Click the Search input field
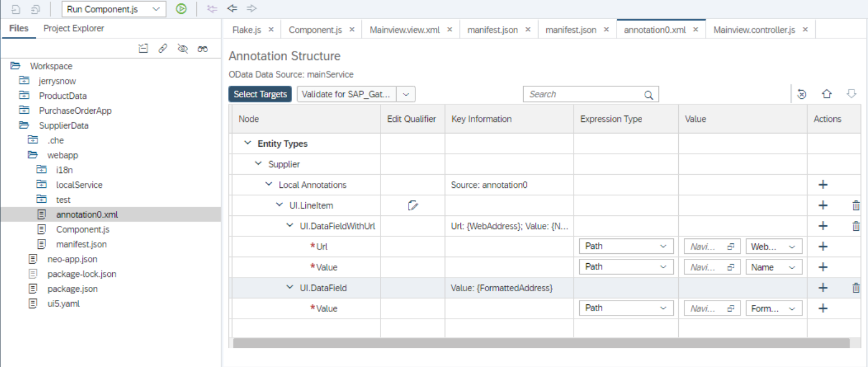The image size is (868, 367). click(x=590, y=94)
